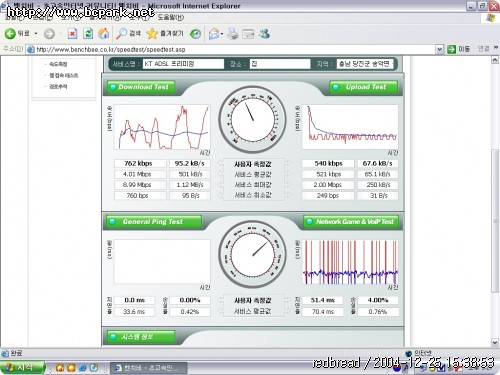
Task: Select the 4.00% packet loss value
Action: [378, 300]
